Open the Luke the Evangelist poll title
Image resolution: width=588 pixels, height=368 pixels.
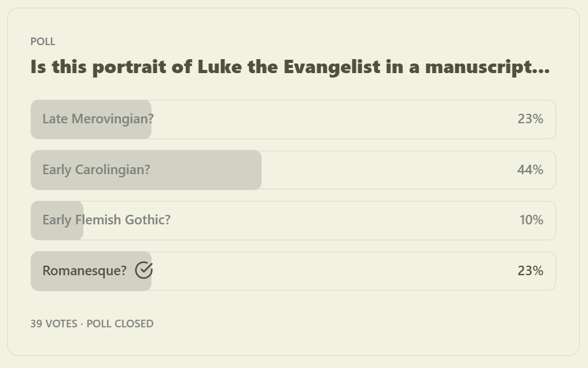[290, 67]
